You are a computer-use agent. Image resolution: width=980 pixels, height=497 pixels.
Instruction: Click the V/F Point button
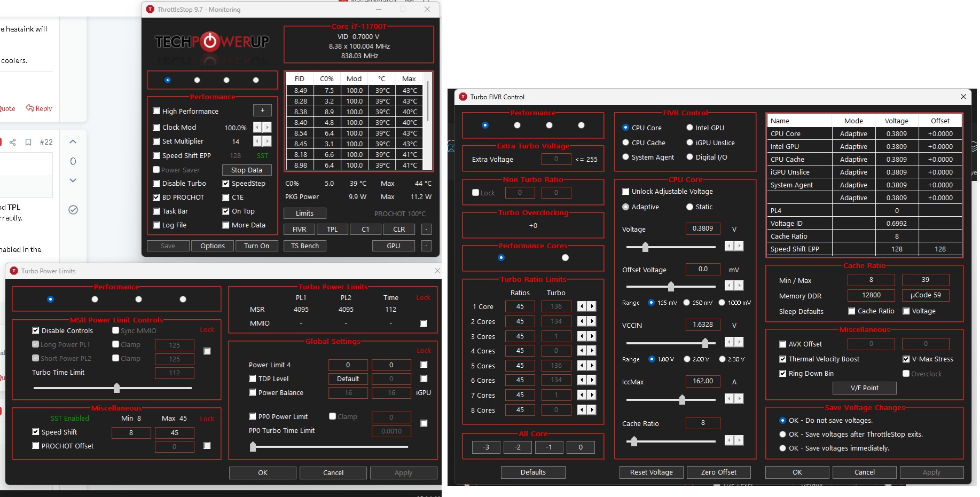pos(865,388)
